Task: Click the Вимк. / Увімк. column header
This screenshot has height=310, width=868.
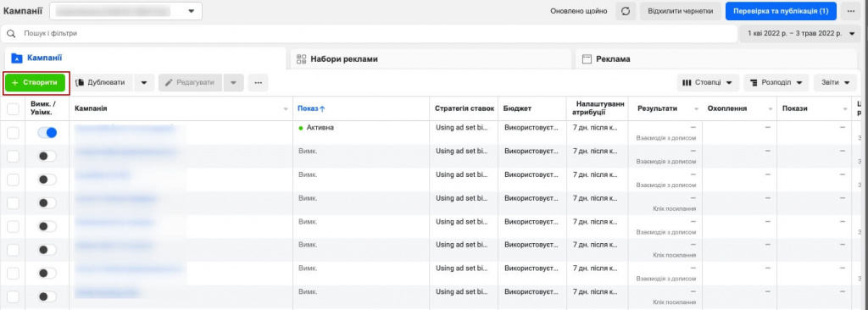Action: tap(47, 108)
